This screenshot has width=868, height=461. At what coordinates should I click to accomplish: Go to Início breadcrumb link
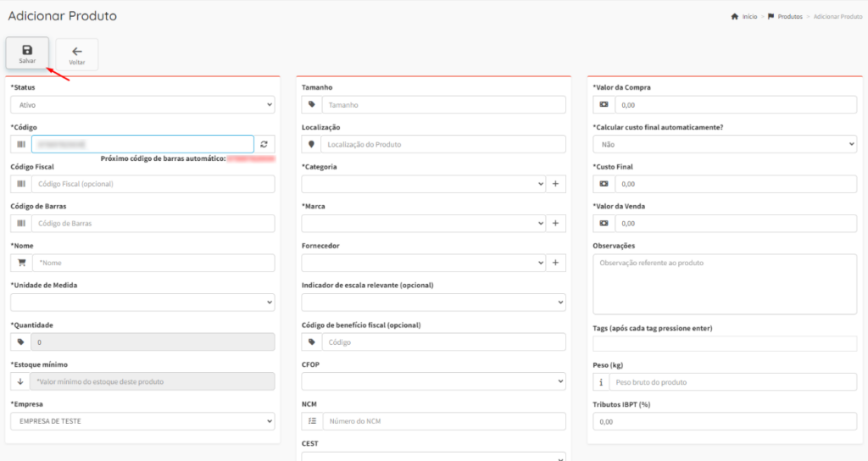[x=749, y=17]
